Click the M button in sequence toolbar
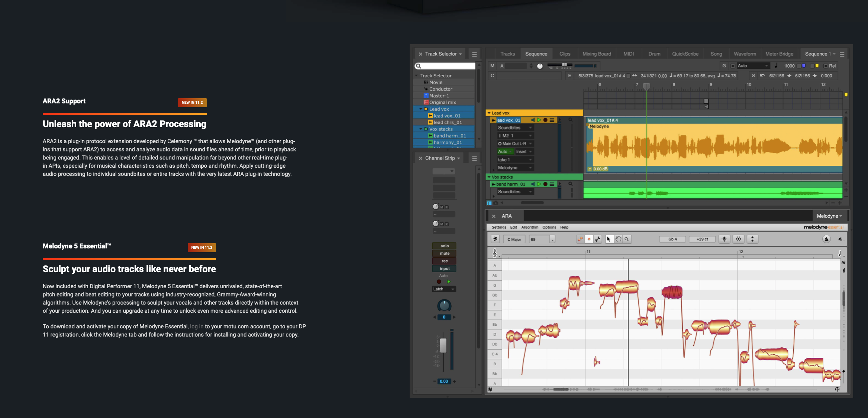This screenshot has height=418, width=868. click(492, 66)
